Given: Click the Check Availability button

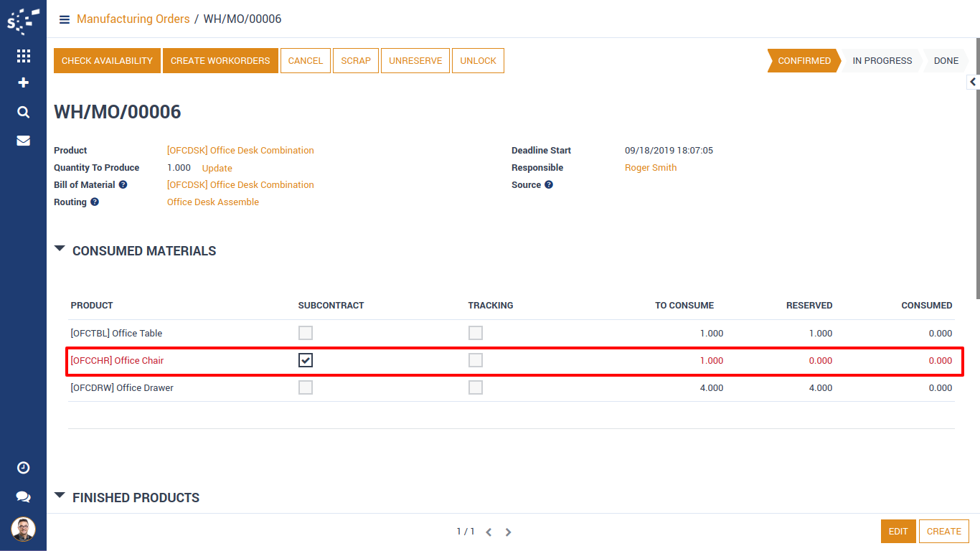Looking at the screenshot, I should (107, 61).
